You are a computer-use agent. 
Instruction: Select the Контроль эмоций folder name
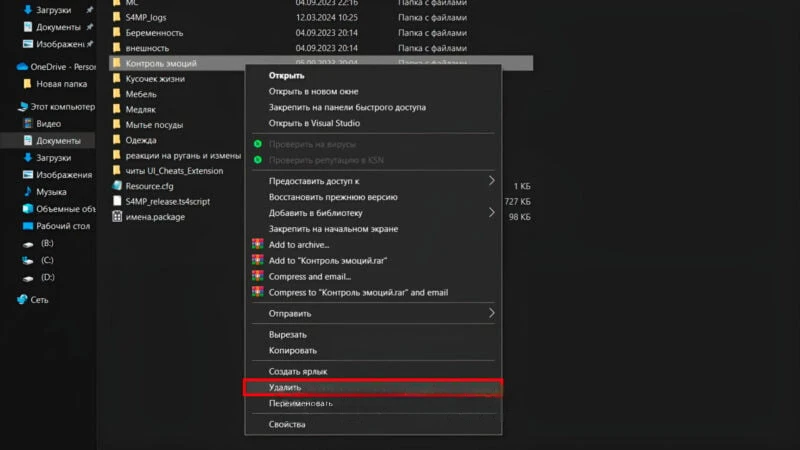(x=161, y=63)
